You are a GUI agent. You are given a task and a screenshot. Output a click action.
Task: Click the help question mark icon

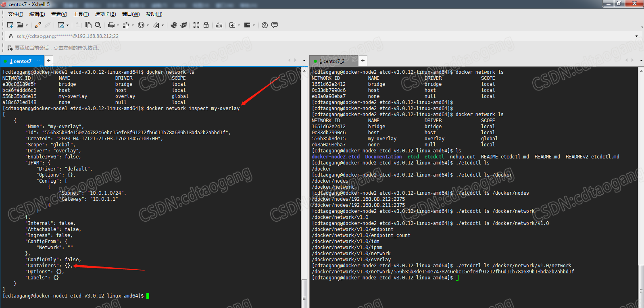265,25
